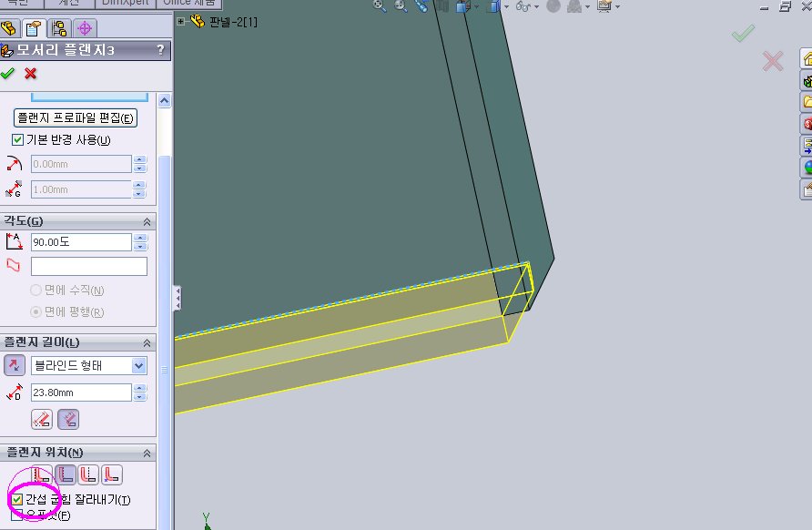Switch to the DimXpert tab

(126, 3)
